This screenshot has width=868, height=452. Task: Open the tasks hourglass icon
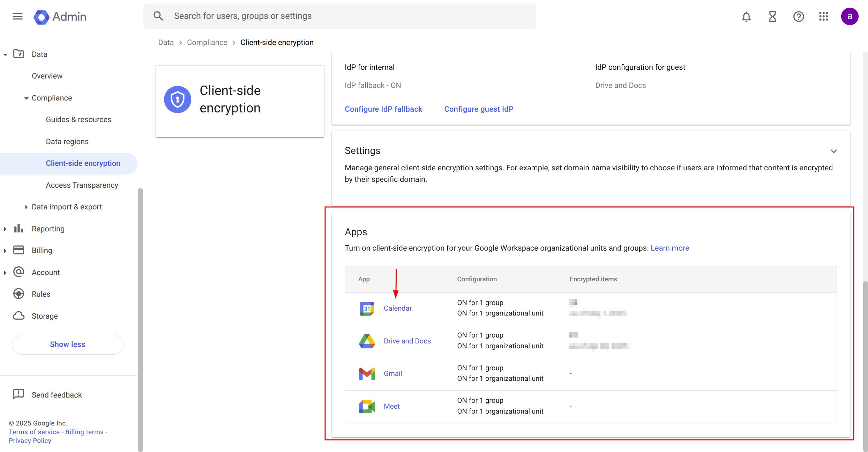(772, 16)
